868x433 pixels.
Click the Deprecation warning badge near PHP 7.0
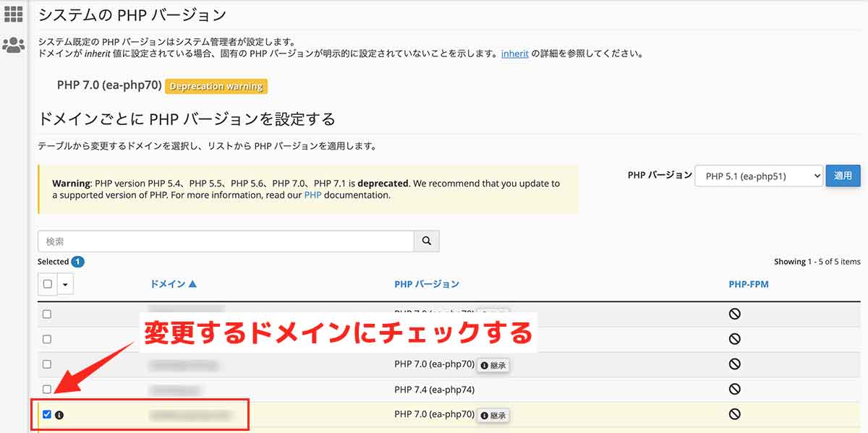pos(216,86)
